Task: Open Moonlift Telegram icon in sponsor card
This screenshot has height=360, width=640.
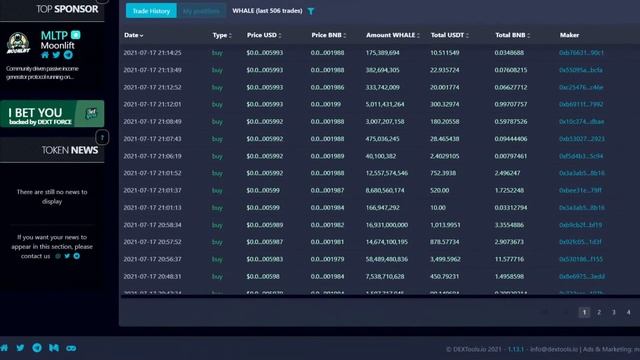Action: tap(68, 55)
